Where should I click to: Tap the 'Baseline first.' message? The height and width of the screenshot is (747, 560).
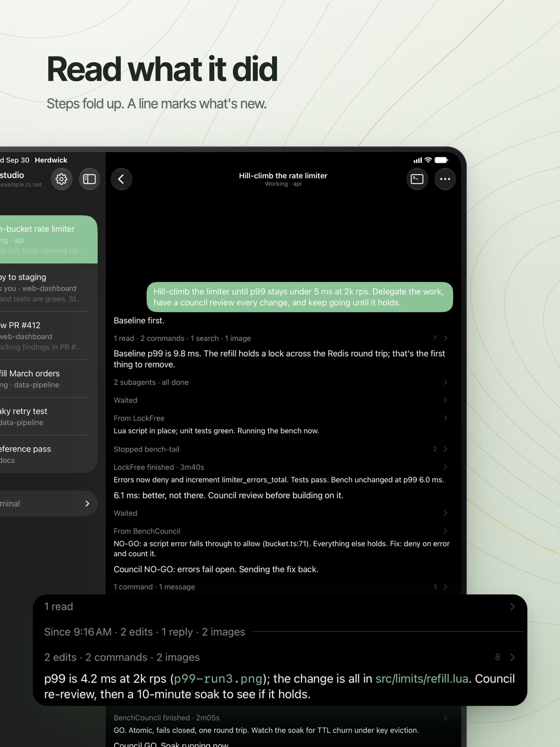[139, 321]
